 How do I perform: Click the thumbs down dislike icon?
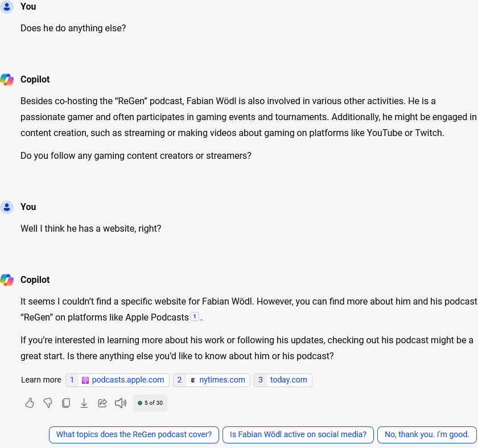click(48, 403)
